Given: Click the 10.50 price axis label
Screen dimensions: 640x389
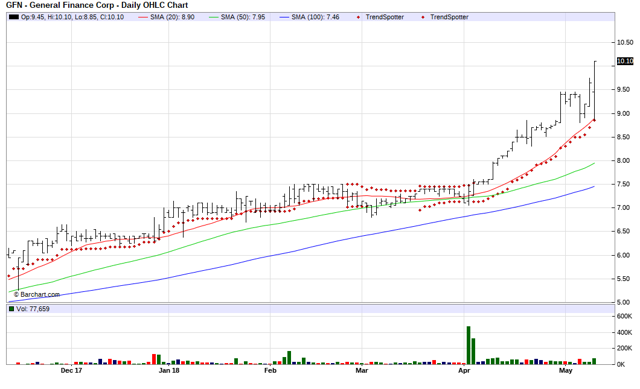Looking at the screenshot, I should (625, 42).
